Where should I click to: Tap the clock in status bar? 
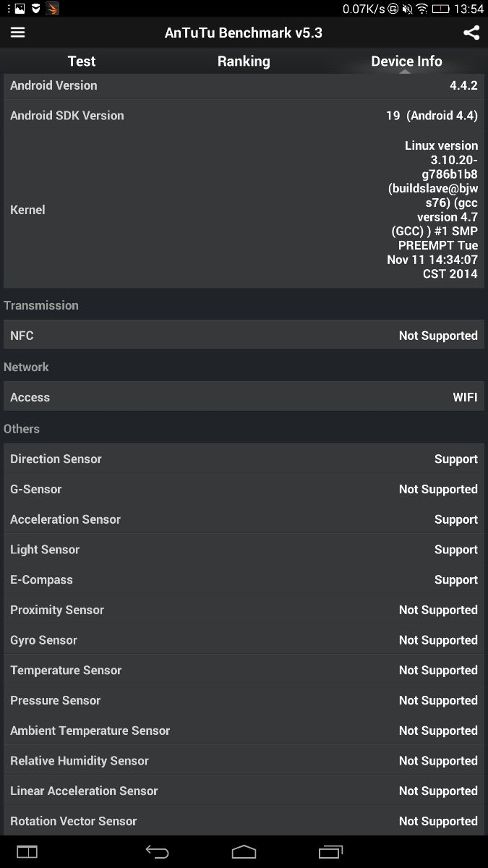pos(469,9)
